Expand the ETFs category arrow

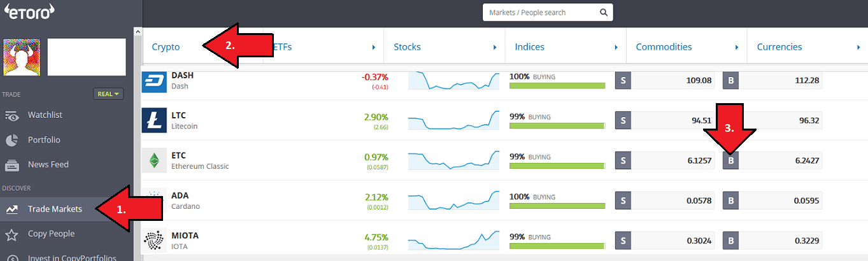tap(374, 47)
